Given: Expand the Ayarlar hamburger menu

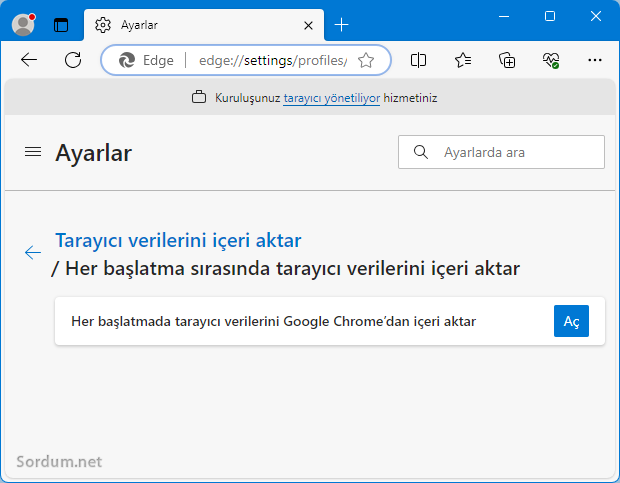Looking at the screenshot, I should click(33, 152).
